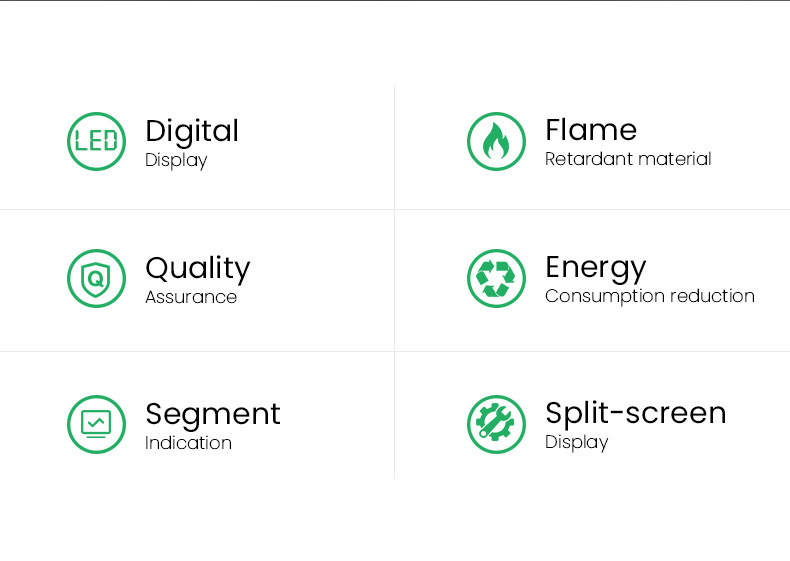Click the Digital heading
This screenshot has height=561, width=790.
192,130
